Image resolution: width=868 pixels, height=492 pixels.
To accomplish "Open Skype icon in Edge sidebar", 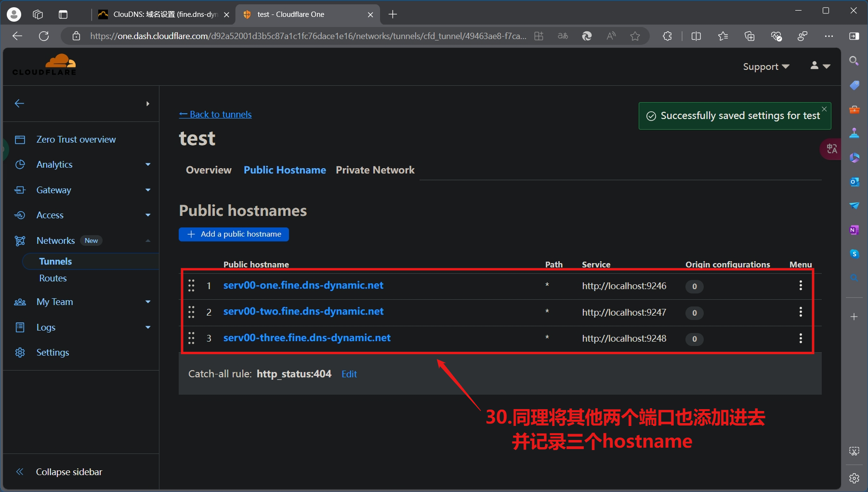I will tap(854, 254).
